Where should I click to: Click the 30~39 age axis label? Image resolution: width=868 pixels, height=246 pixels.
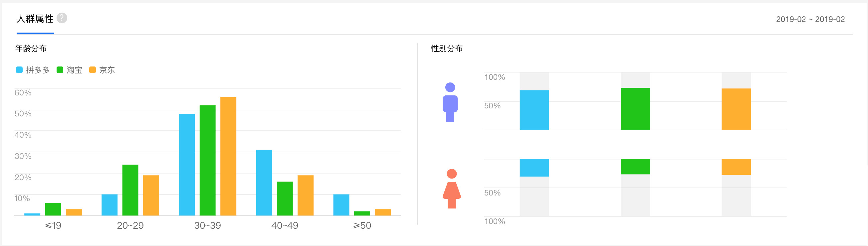207,225
